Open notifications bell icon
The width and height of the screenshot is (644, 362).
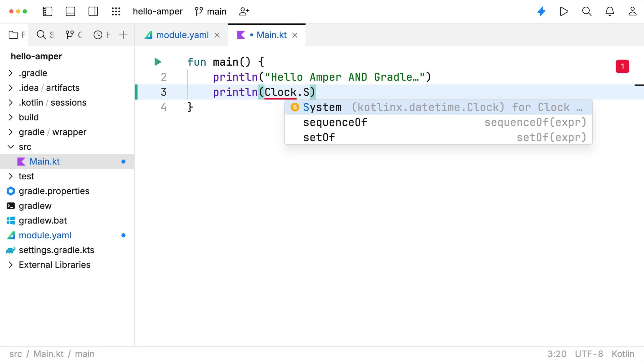[x=610, y=11]
